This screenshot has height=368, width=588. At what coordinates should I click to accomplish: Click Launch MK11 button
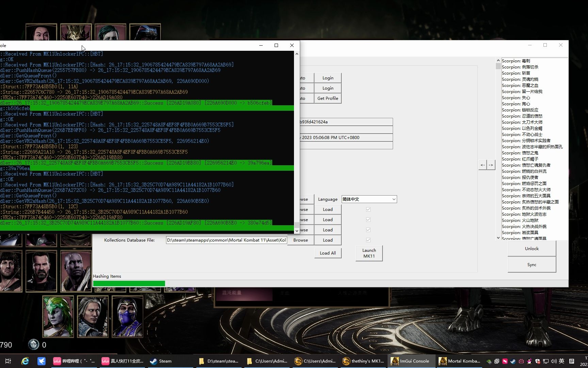(369, 253)
